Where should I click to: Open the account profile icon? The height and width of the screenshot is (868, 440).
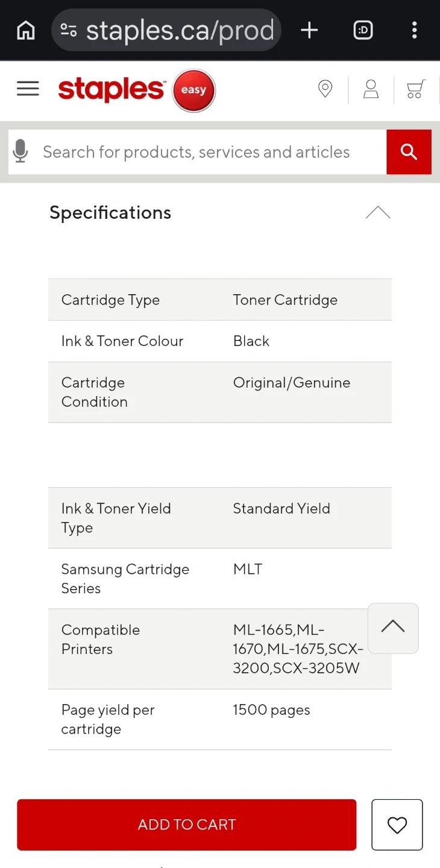tap(371, 89)
